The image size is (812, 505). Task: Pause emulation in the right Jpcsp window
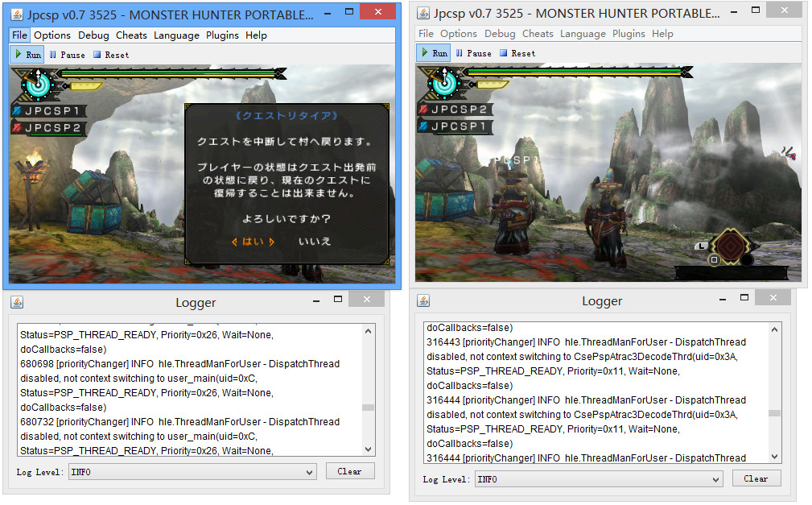pos(473,53)
